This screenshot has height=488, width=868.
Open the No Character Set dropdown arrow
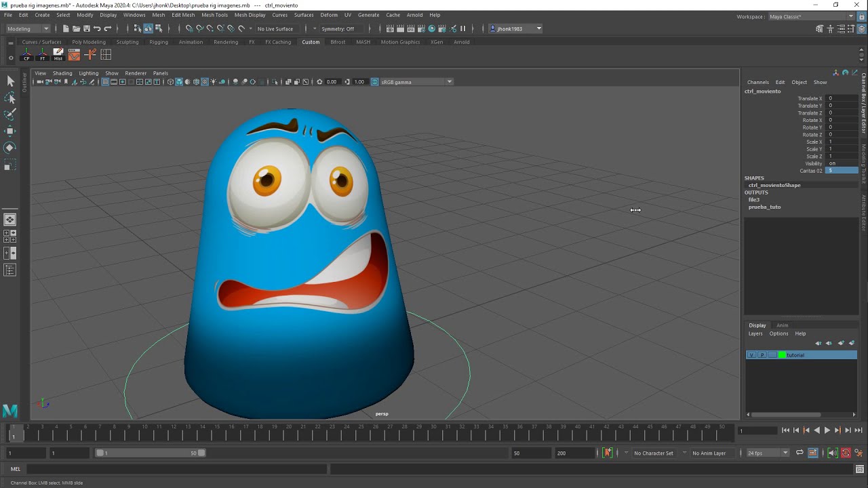point(626,453)
